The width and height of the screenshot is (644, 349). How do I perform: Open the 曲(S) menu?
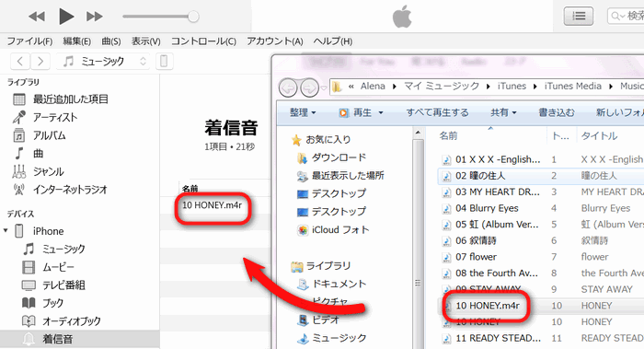[111, 41]
